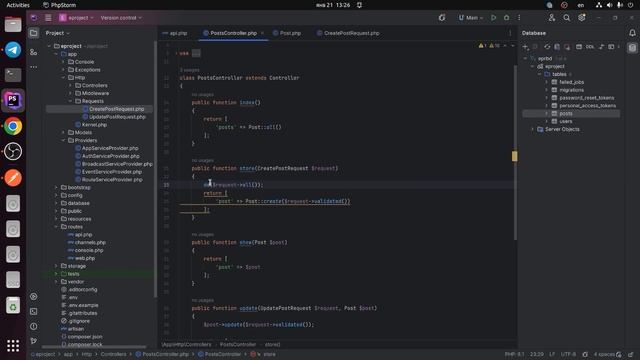Expand the Controllers folder in project tree
The height and width of the screenshot is (360, 640).
(70, 86)
